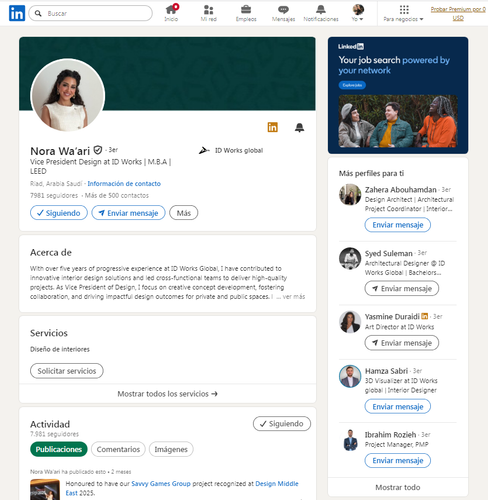Click the 7981 seguidores text
488x500 pixels.
tap(54, 195)
